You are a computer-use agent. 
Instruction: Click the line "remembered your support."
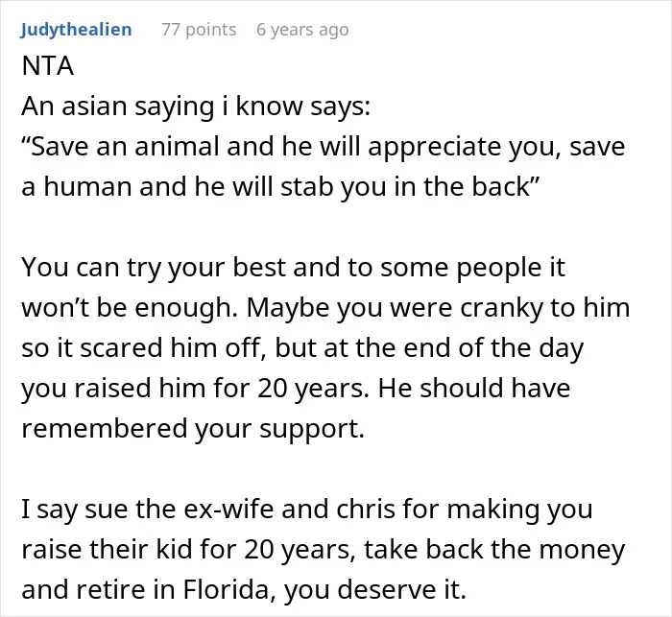point(193,428)
